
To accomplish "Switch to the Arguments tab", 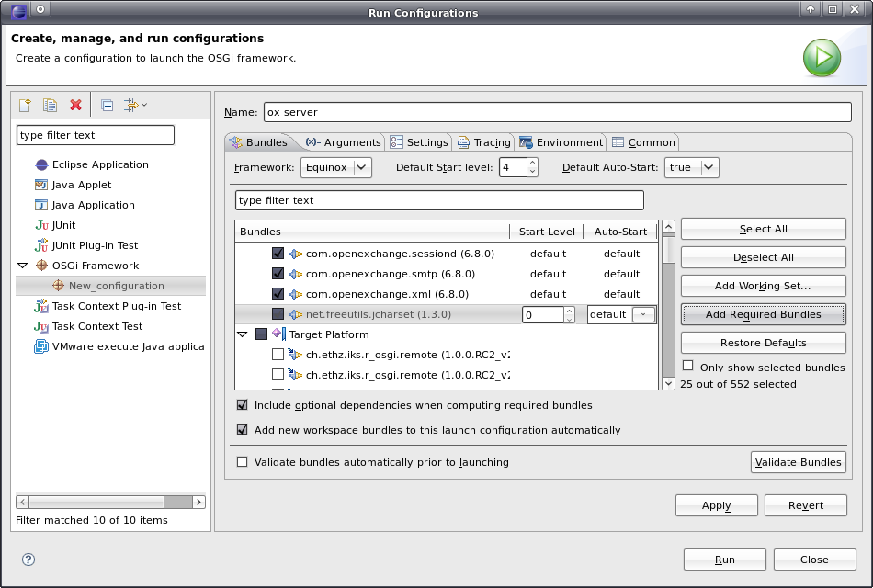I will pyautogui.click(x=343, y=142).
